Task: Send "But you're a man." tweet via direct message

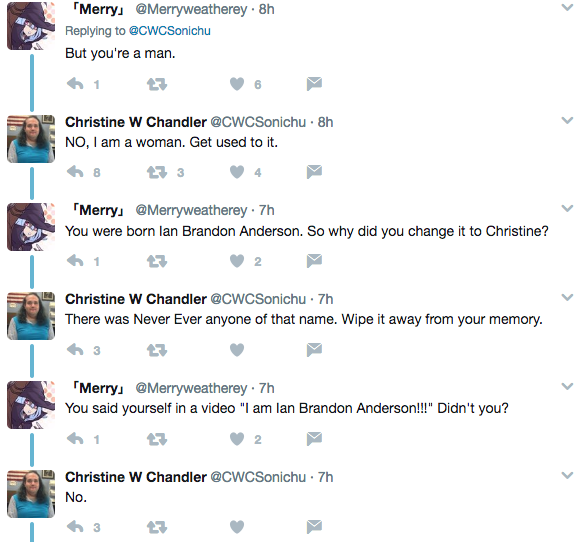Action: (314, 84)
